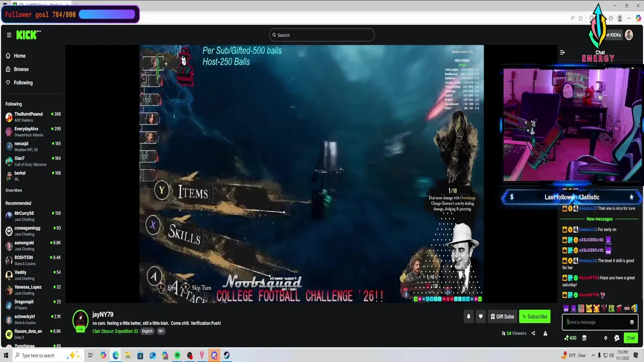Open asmongold recommended channel
The width and height of the screenshot is (644, 362).
pyautogui.click(x=33, y=245)
